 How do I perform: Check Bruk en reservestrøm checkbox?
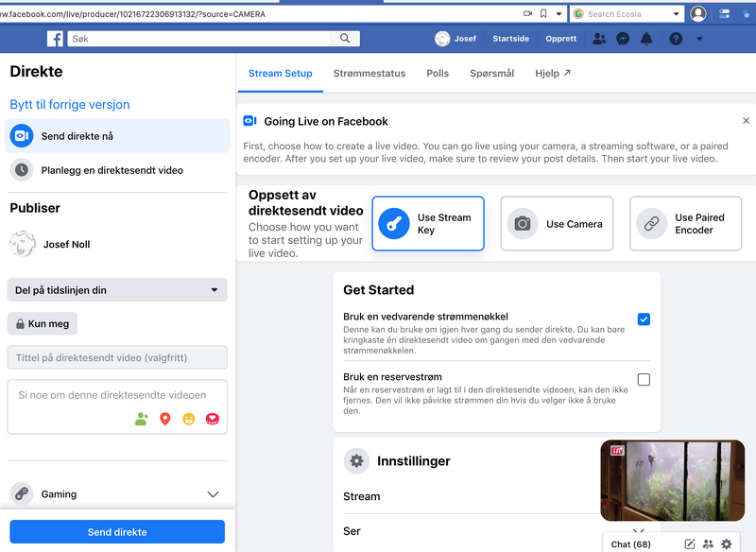[x=644, y=379]
